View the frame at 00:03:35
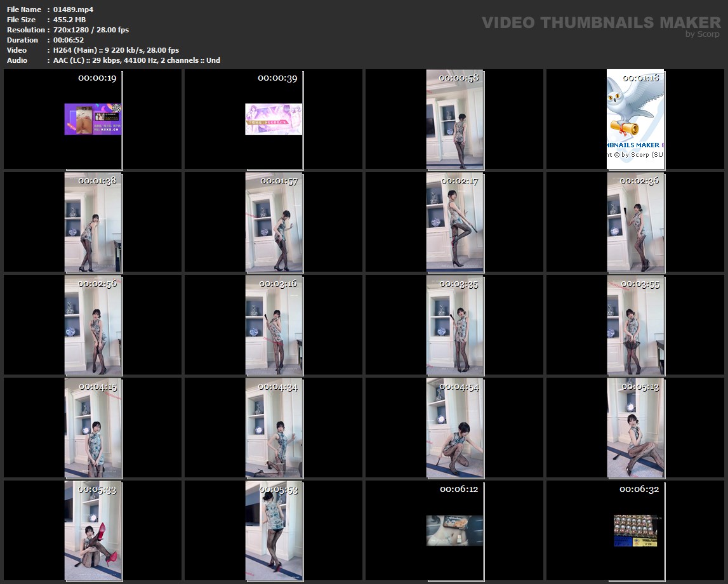 pos(455,326)
